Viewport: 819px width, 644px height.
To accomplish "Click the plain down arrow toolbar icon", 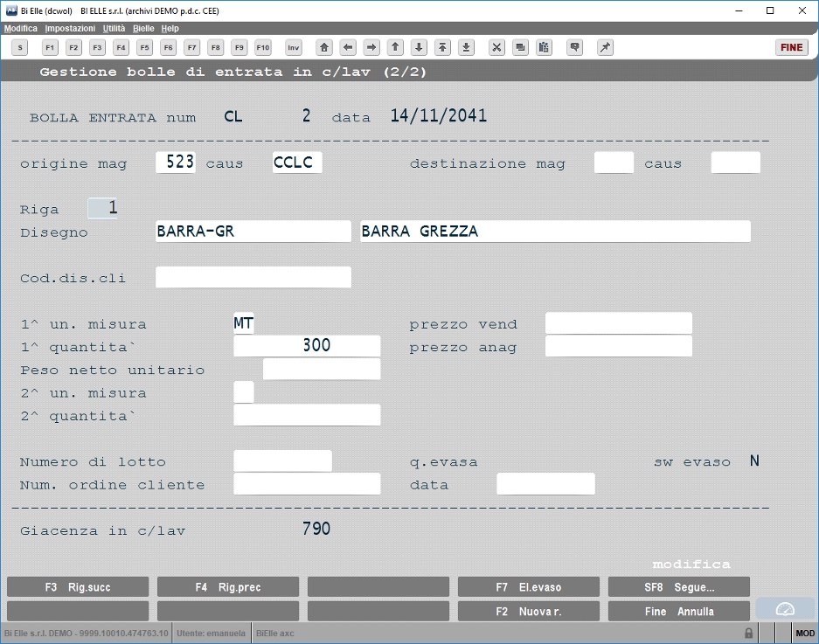I will click(x=419, y=47).
